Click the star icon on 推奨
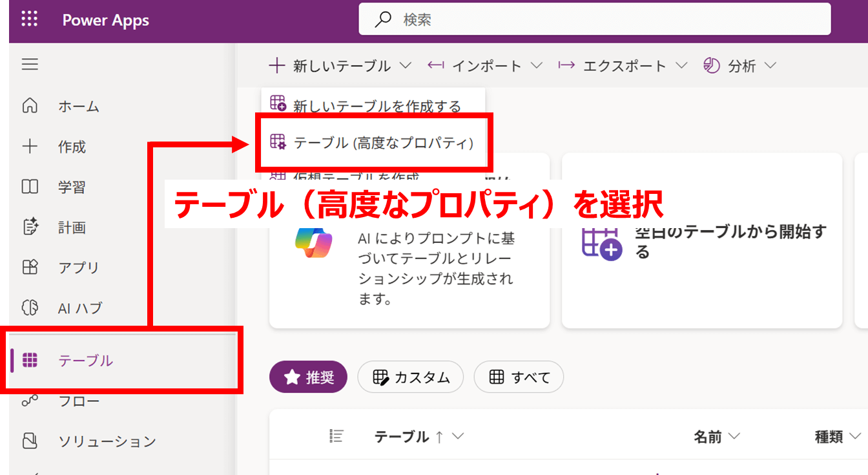 (293, 377)
